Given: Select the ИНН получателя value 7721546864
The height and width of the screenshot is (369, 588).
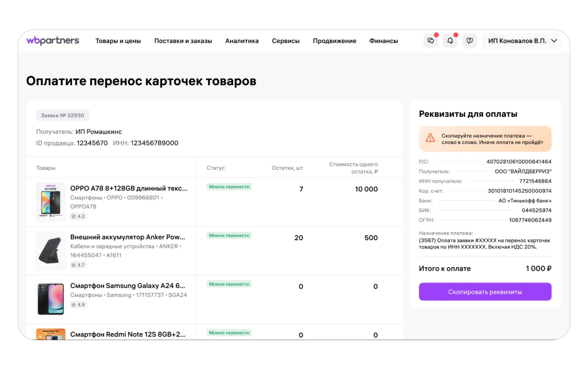Looking at the screenshot, I should (x=535, y=181).
